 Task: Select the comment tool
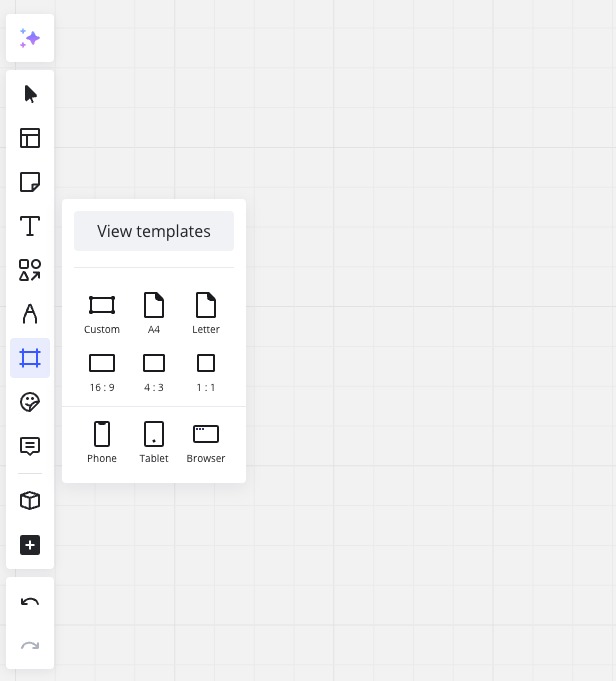tap(30, 446)
